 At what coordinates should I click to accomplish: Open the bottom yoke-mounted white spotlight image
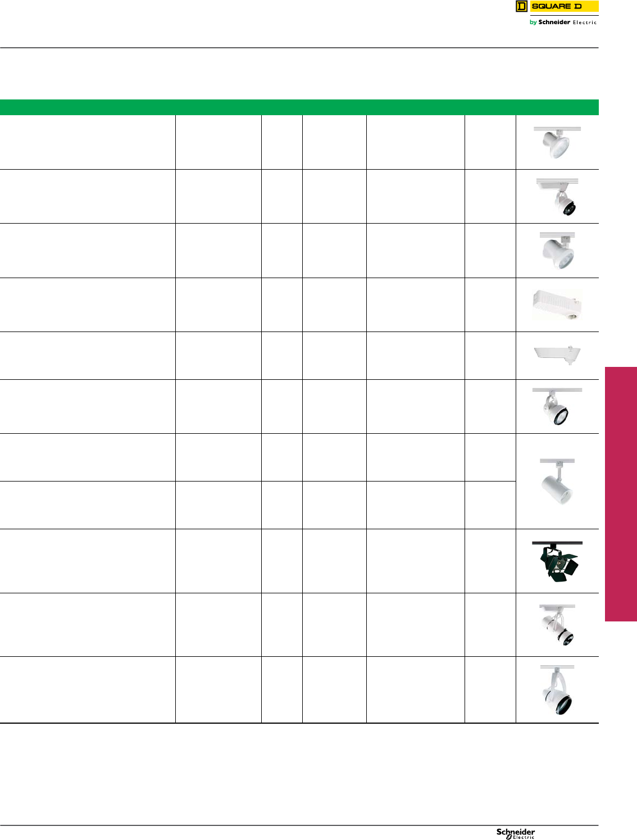(557, 690)
